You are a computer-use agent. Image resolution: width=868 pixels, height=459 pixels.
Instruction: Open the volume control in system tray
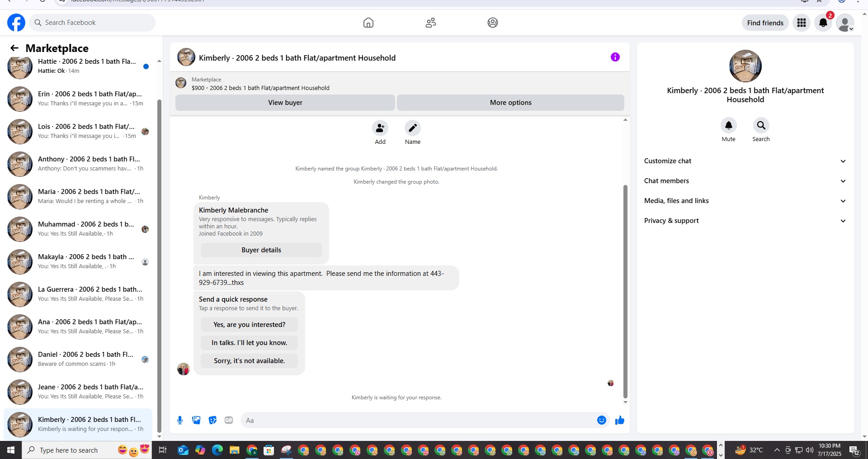[x=810, y=450]
